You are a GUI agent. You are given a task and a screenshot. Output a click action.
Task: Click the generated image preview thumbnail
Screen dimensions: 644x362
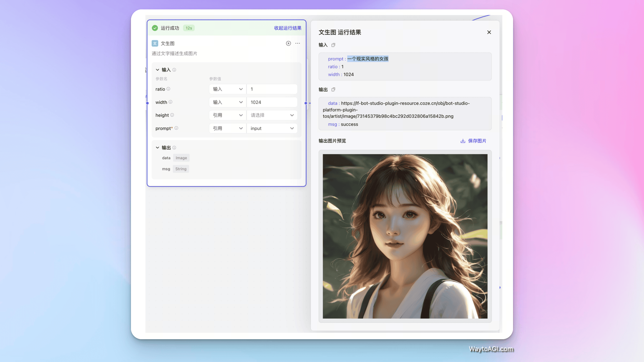pos(405,236)
